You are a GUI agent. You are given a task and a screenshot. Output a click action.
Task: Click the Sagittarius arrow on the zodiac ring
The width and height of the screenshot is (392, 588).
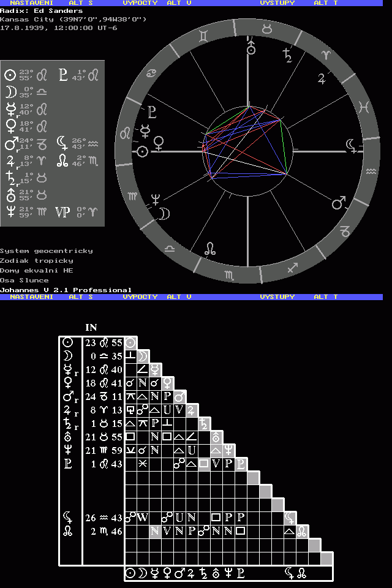293,267
